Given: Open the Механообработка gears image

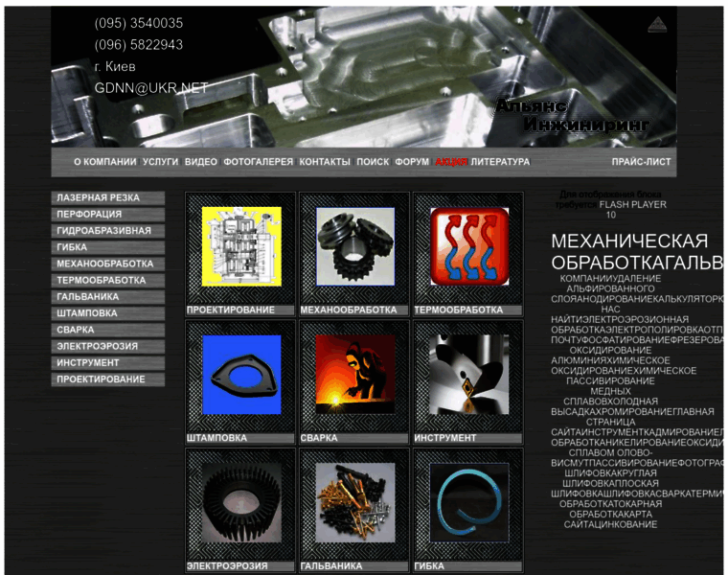Looking at the screenshot, I should click(x=354, y=246).
